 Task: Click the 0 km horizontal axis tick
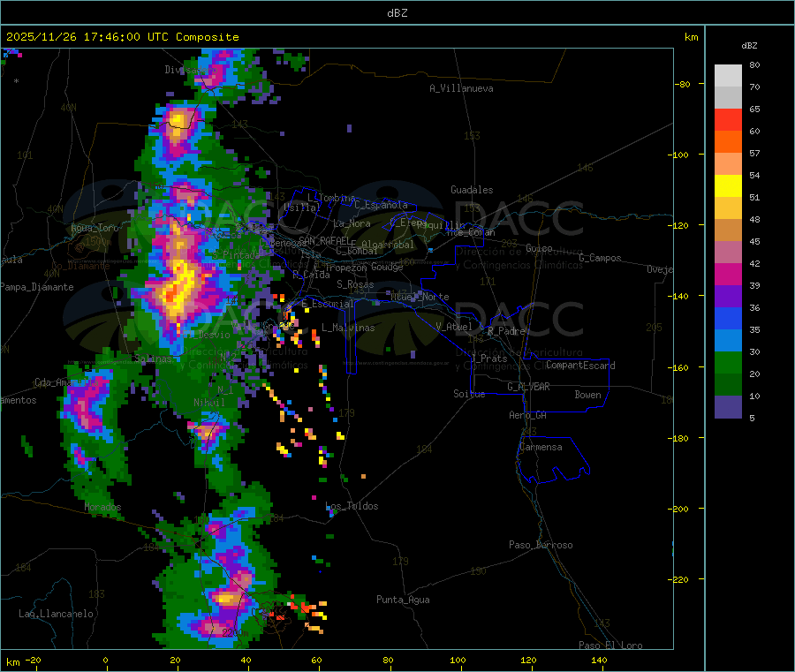[105, 661]
